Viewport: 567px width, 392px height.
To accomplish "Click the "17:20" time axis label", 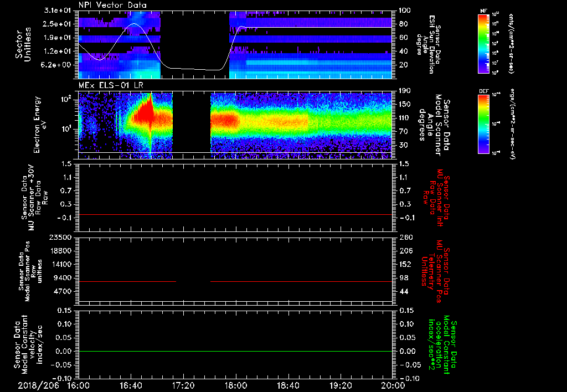I will (183, 386).
